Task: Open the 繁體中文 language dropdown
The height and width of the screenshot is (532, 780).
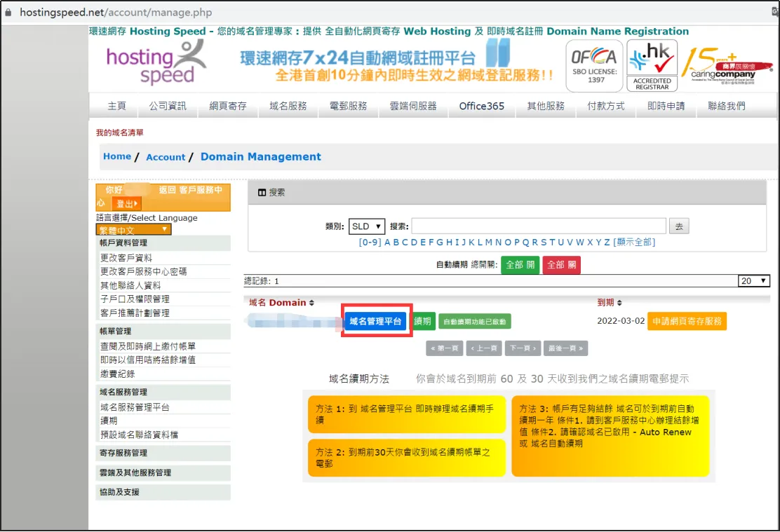Action: coord(133,229)
